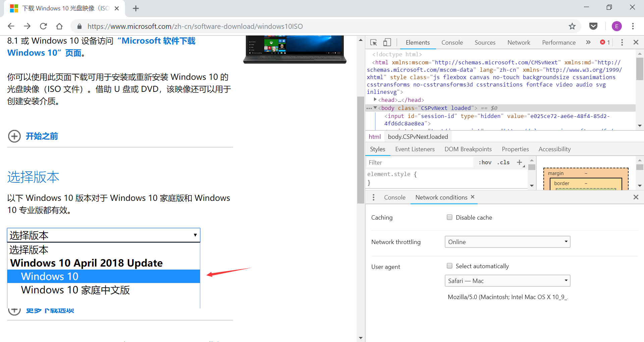
Task: Click the Elements panel scrollbar thumb
Action: pos(640,69)
